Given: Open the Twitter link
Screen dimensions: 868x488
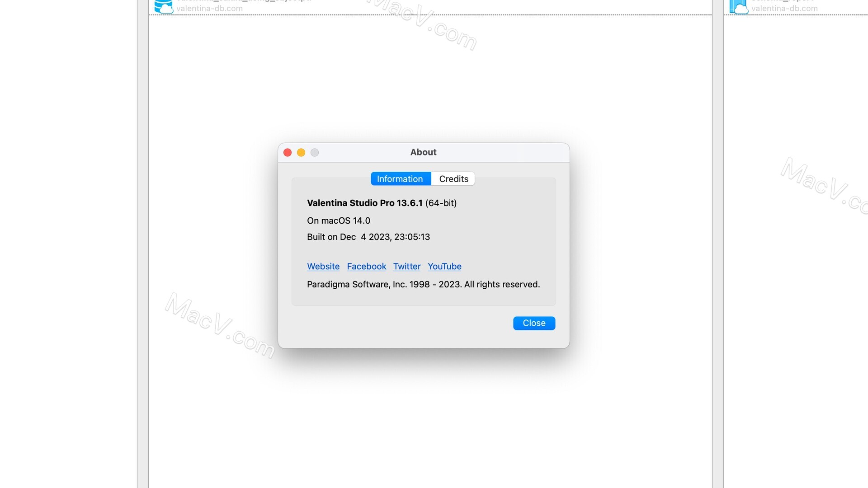Looking at the screenshot, I should click(x=406, y=266).
